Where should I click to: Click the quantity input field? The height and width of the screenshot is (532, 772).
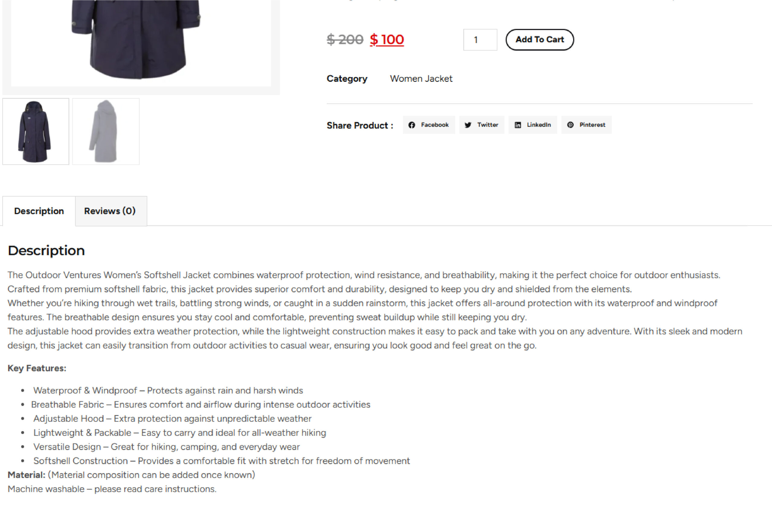(480, 40)
